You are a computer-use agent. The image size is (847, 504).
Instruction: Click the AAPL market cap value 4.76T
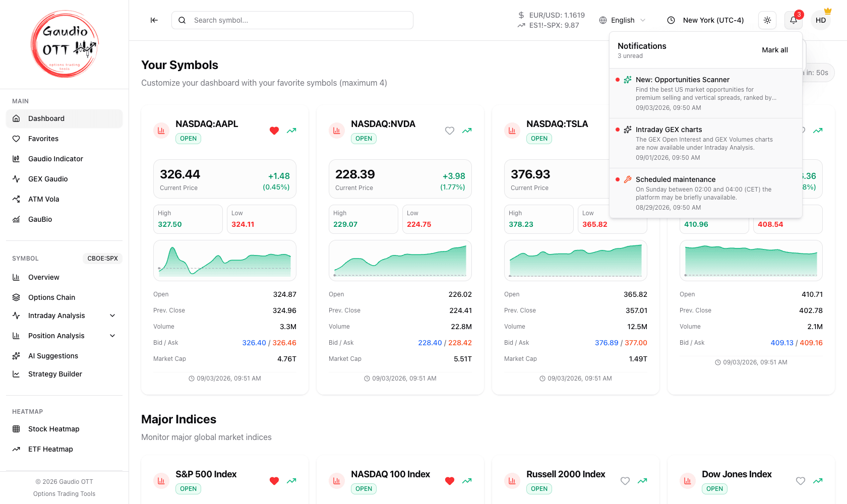pos(287,359)
